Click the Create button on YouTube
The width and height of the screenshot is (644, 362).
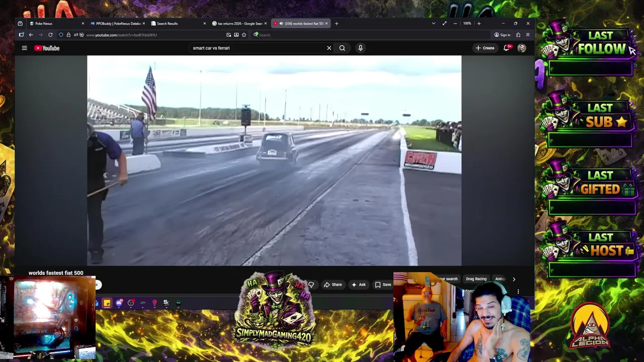tap(485, 48)
